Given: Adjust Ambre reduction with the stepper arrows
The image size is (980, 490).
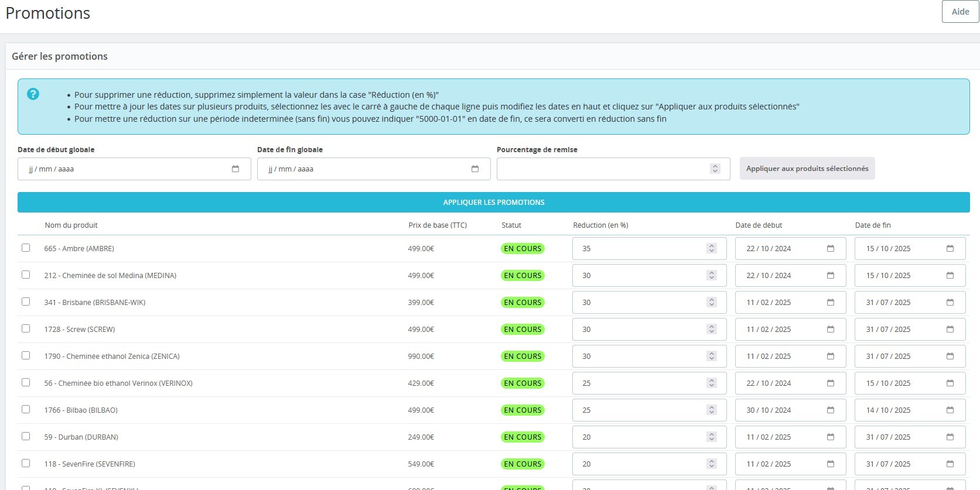Looking at the screenshot, I should (x=712, y=248).
